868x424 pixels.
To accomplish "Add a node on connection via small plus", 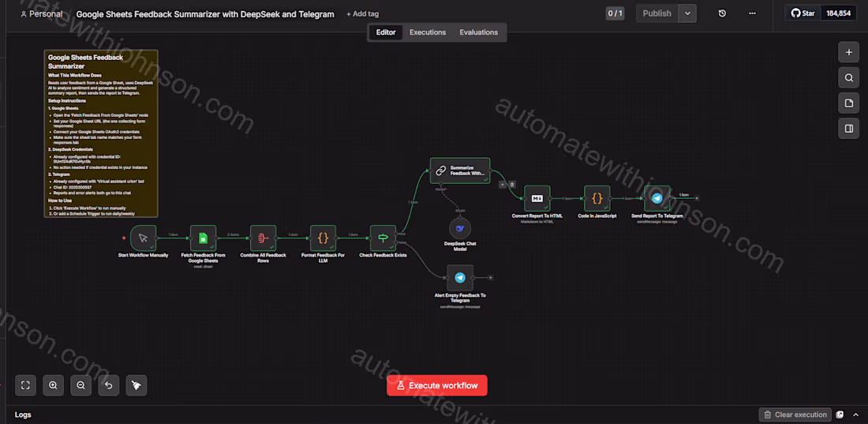I will [502, 185].
